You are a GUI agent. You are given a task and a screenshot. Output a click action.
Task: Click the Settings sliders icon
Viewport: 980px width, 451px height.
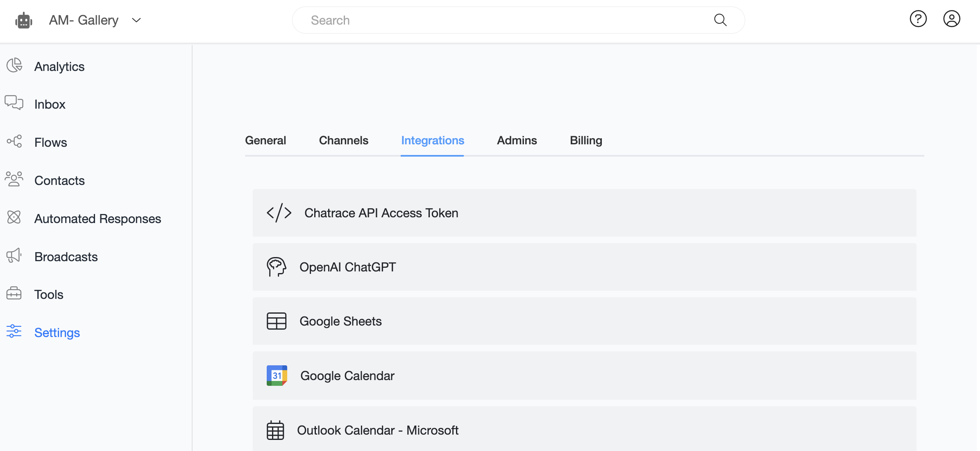(x=14, y=331)
